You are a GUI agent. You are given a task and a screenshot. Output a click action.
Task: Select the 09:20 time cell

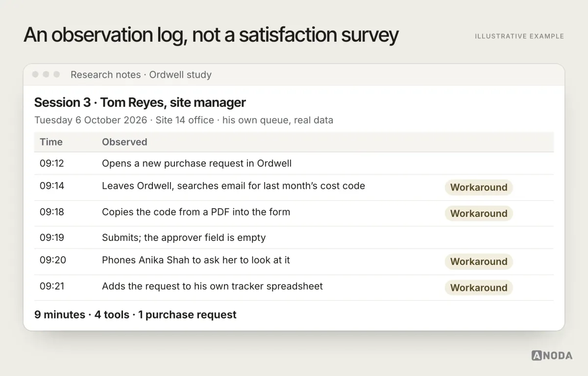click(53, 260)
